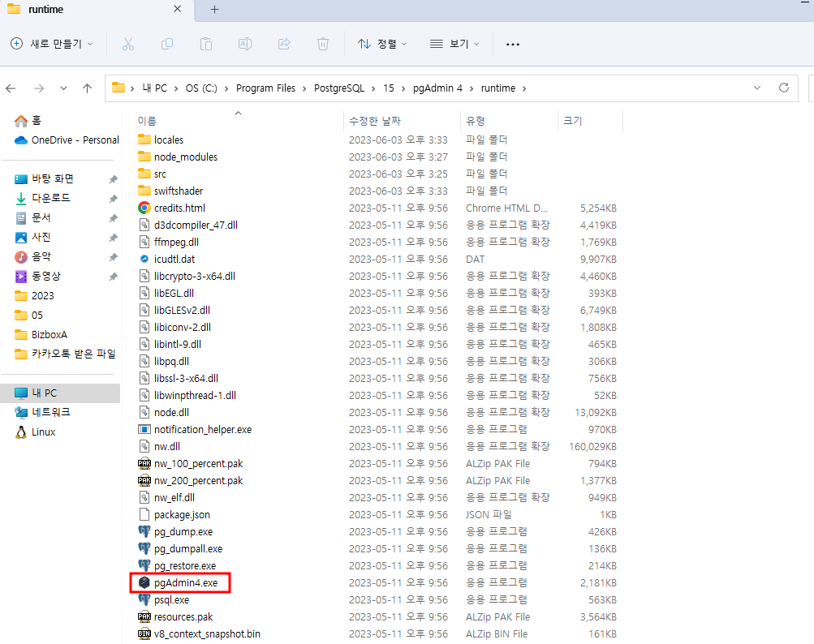The image size is (814, 644).
Task: Open 다운로드 in quick access
Action: tap(43, 198)
